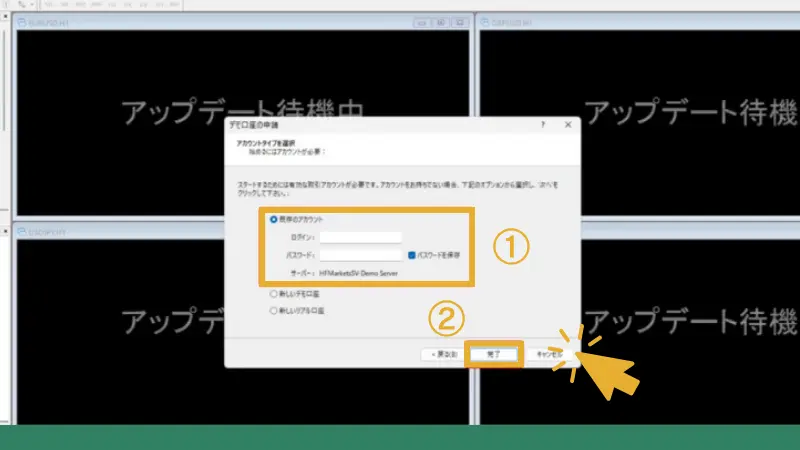Click the Cancel (キャンセル) button
Viewport: 800px width, 450px height.
click(x=549, y=354)
